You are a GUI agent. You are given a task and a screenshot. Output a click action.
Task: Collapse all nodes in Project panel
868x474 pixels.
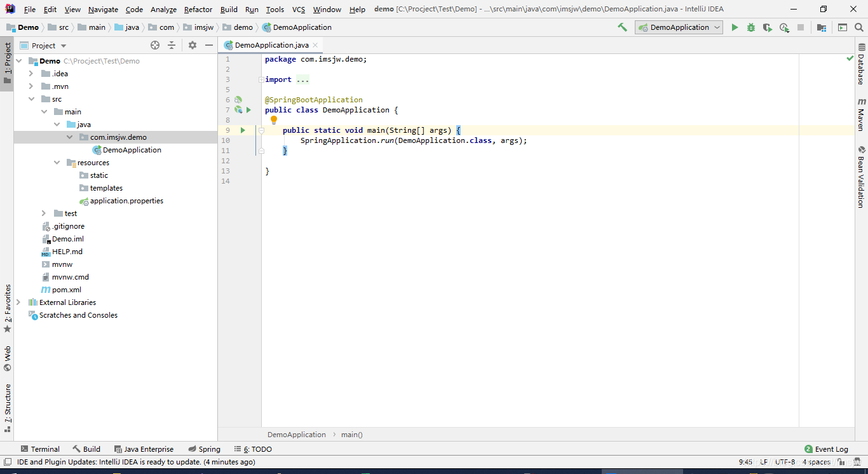172,45
